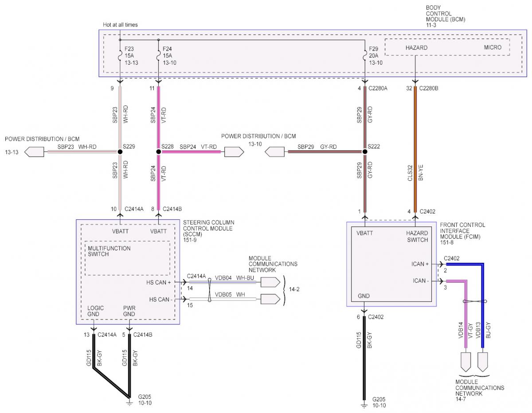Image resolution: width=532 pixels, height=413 pixels.
Task: Click the PWR GND label
Action: (129, 311)
